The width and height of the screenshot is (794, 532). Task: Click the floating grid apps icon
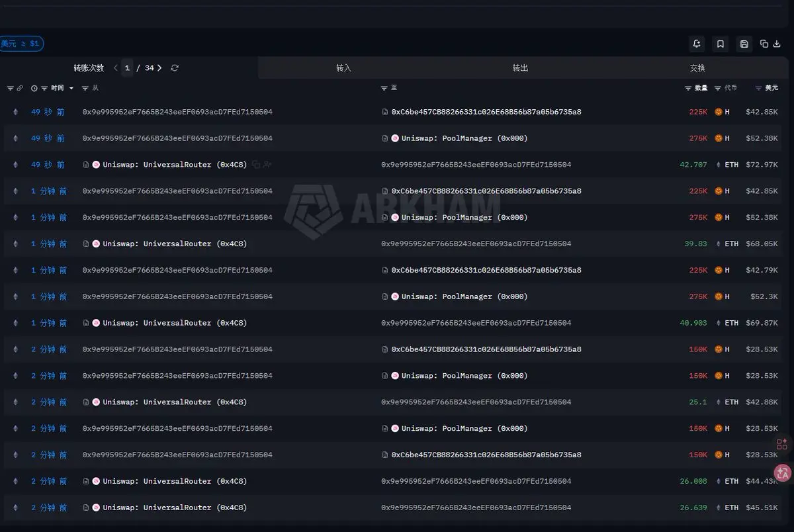[x=782, y=444]
